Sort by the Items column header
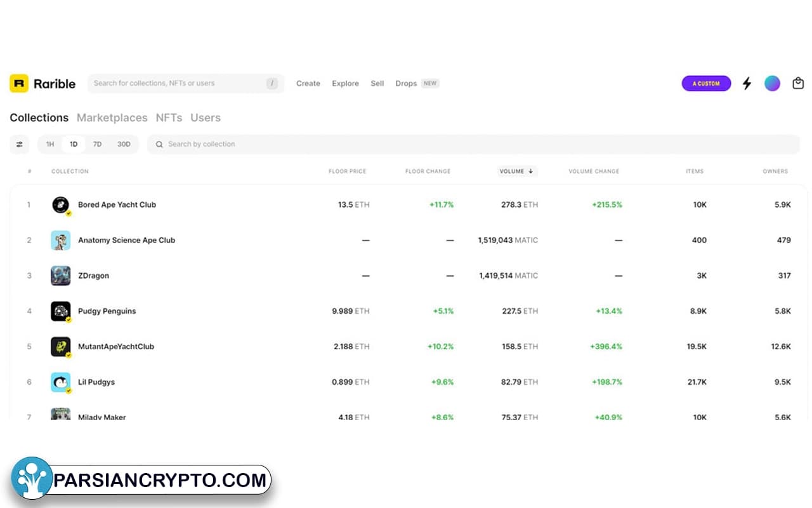812x508 pixels. coord(695,171)
